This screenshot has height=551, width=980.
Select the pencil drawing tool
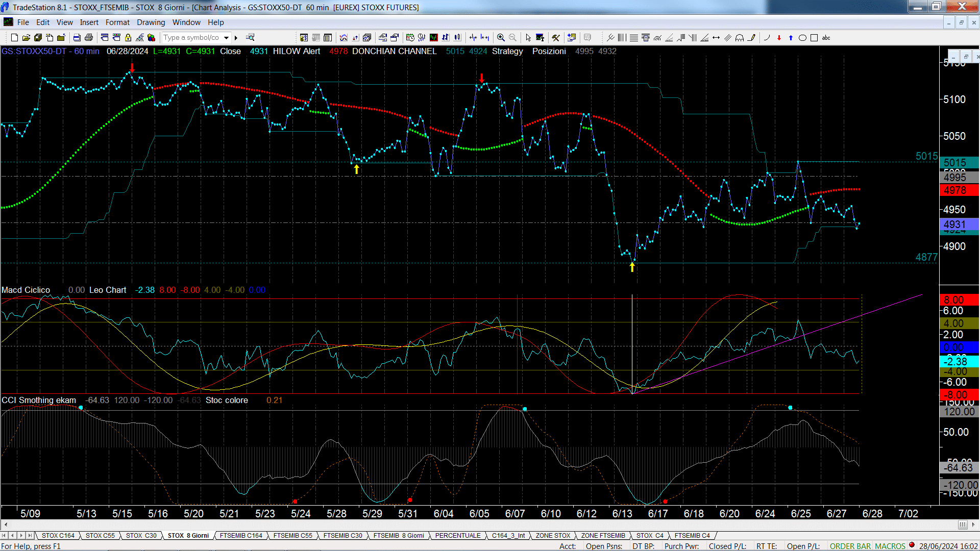point(751,37)
